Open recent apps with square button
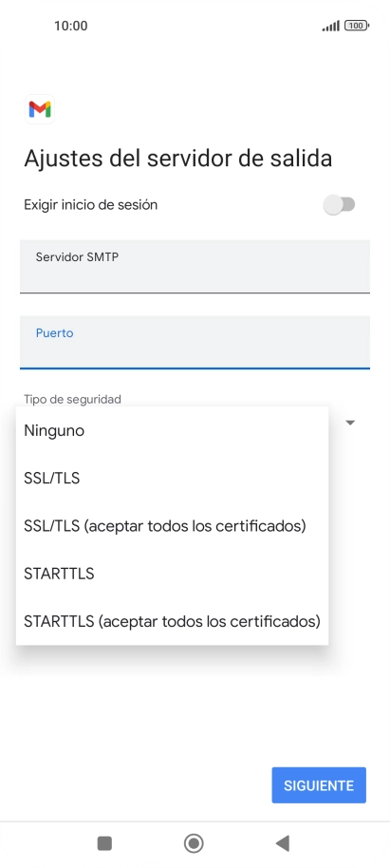 tap(104, 843)
